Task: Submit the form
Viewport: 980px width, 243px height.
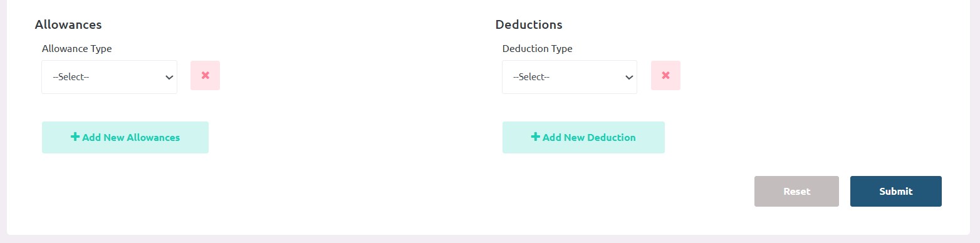Action: click(896, 191)
